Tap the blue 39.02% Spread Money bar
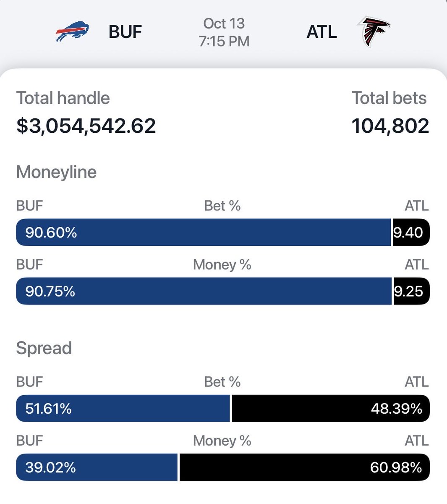 pyautogui.click(x=97, y=467)
